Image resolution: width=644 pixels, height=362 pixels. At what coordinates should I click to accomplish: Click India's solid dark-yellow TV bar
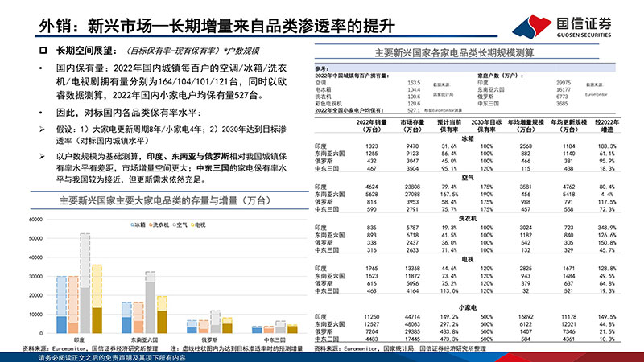coord(97,320)
